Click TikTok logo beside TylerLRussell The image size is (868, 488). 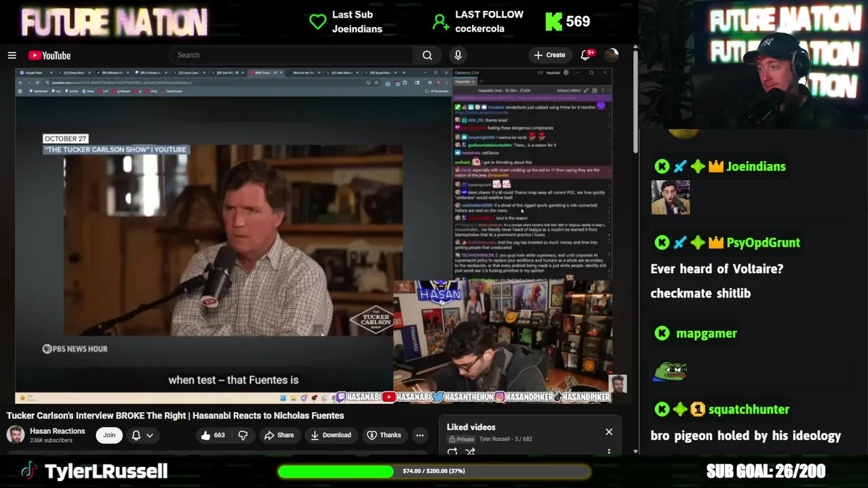click(x=28, y=471)
